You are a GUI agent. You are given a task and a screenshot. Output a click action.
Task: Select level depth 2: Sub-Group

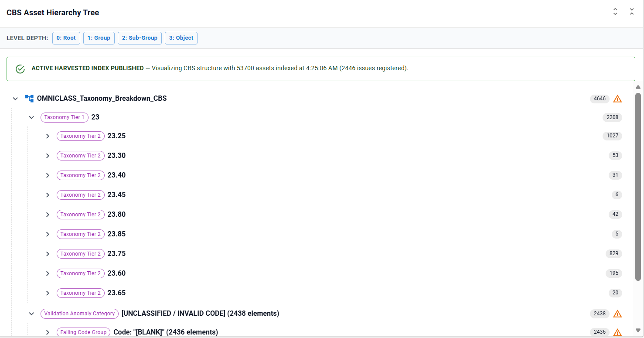tap(140, 38)
